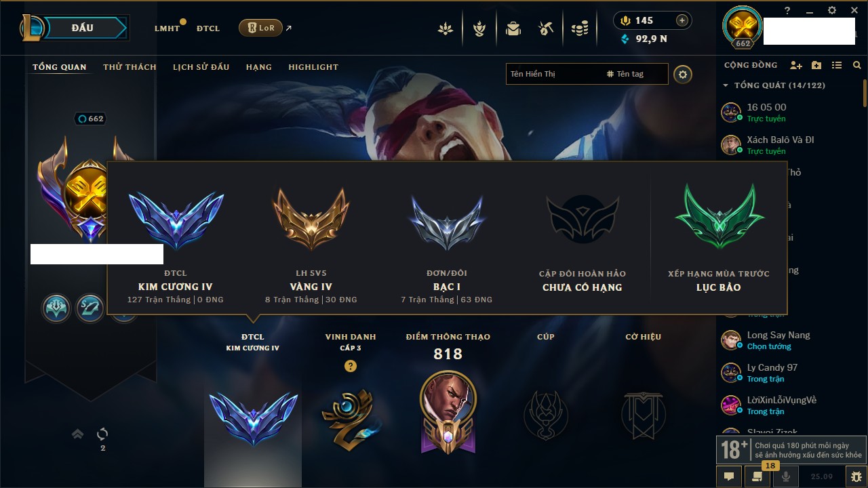Collapse the Tổng Quát friends group
The width and height of the screenshot is (868, 488).
[x=726, y=85]
